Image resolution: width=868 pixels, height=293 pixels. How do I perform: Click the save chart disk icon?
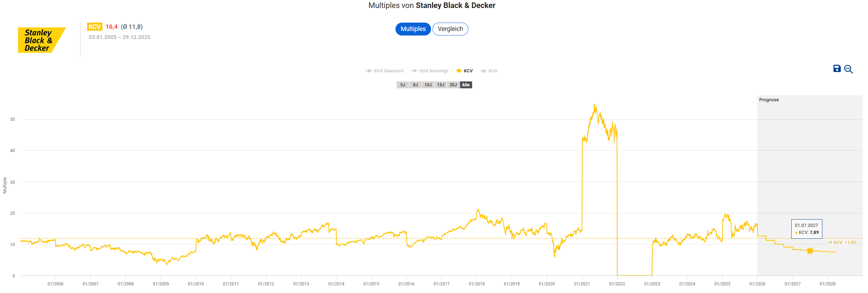click(837, 69)
